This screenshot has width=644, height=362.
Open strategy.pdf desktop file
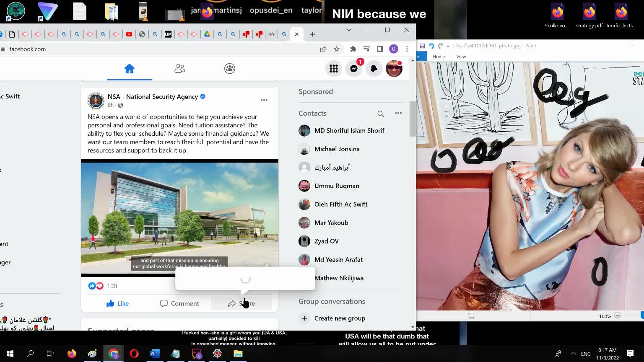coord(589,16)
